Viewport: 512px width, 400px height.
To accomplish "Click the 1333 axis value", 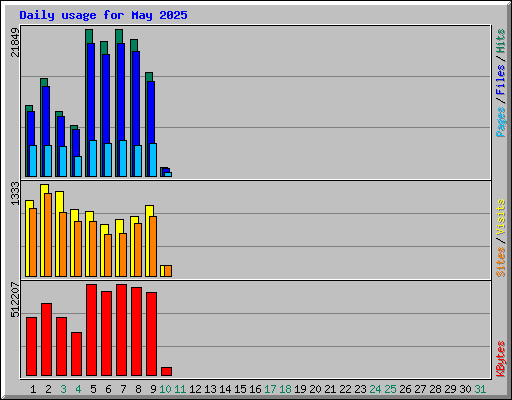I will (x=15, y=193).
